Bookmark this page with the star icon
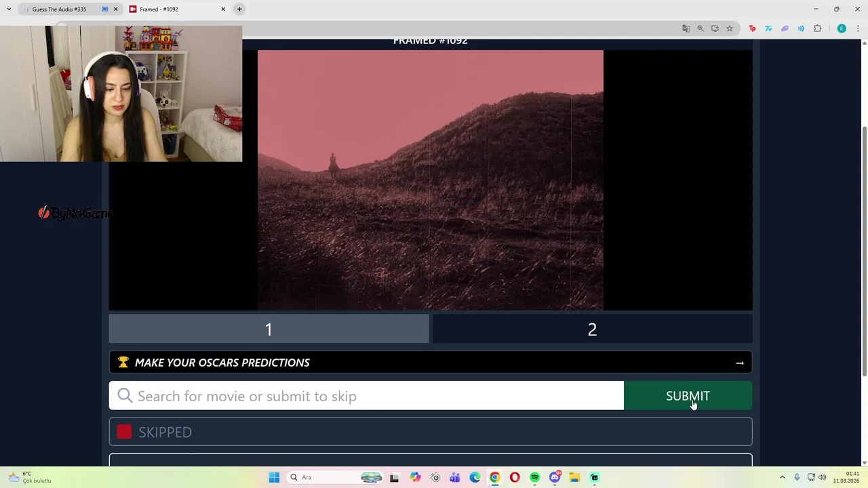 click(730, 28)
